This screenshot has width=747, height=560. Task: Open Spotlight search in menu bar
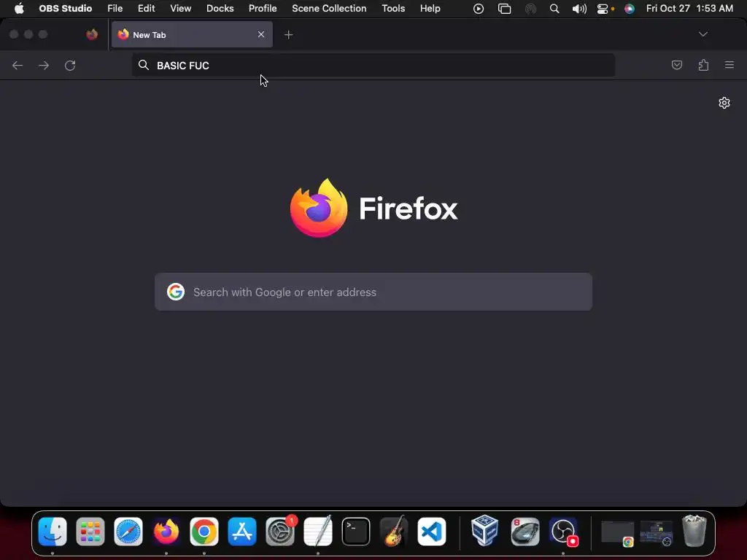554,9
